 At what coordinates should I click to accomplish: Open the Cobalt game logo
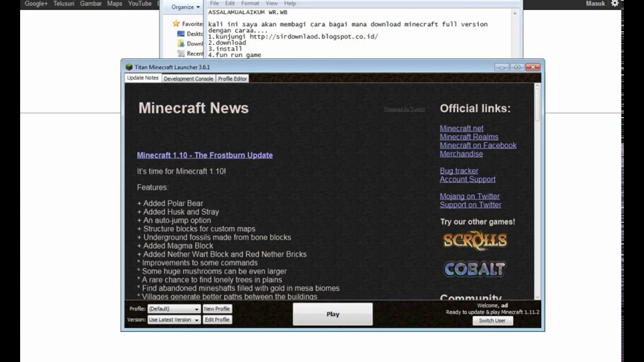click(474, 269)
